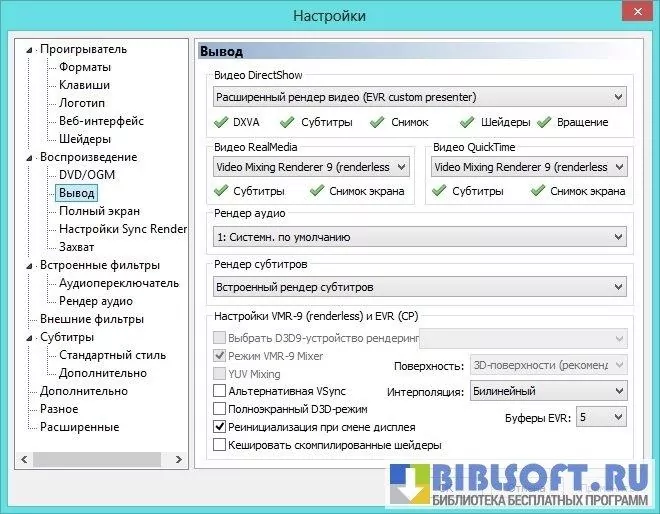
Task: Open the Полный экран settings page
Action: tap(99, 211)
